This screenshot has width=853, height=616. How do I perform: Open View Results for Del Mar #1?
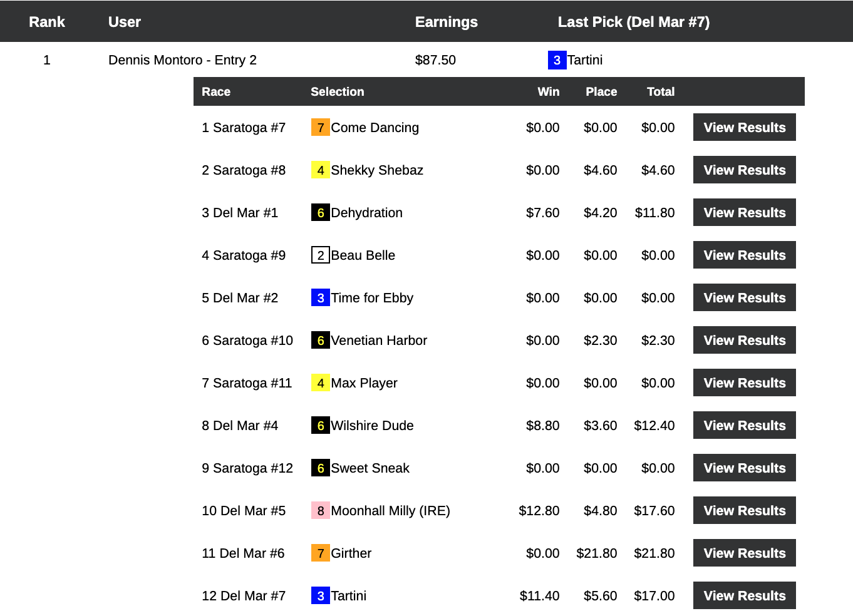pos(744,213)
